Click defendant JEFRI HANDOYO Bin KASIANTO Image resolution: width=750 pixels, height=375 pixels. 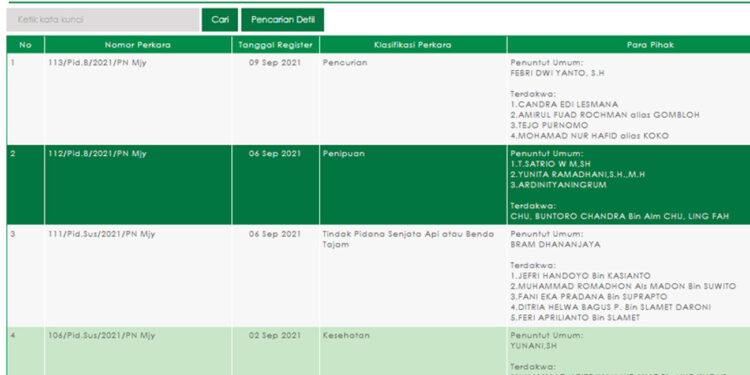pos(580,276)
